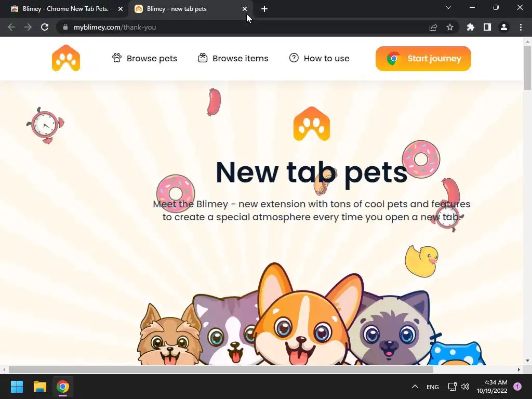Open the network status tray icon
Screen dimensions: 532x399
tap(452, 387)
